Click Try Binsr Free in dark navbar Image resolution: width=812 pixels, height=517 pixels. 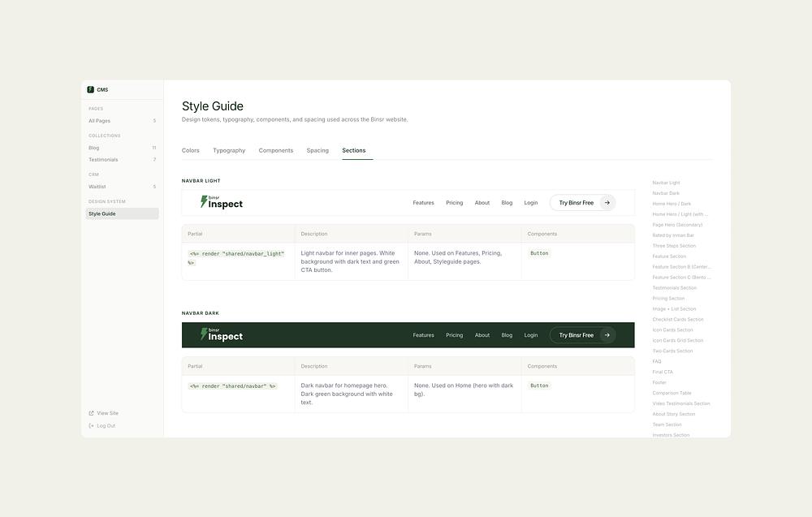[x=582, y=335]
